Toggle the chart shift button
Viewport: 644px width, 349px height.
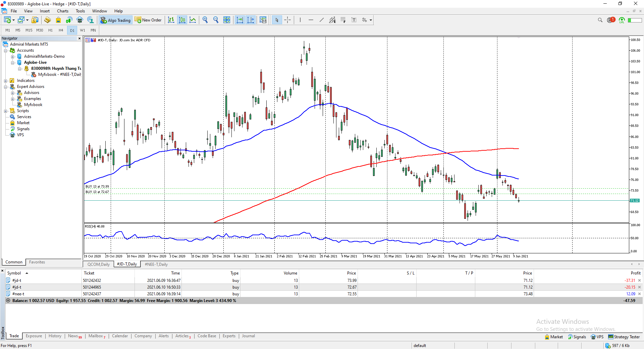tap(251, 20)
